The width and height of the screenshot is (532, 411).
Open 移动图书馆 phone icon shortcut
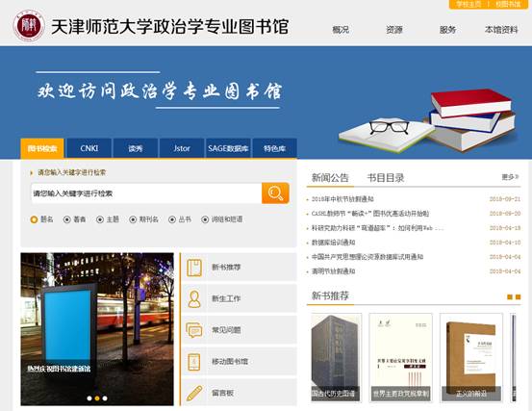point(194,362)
